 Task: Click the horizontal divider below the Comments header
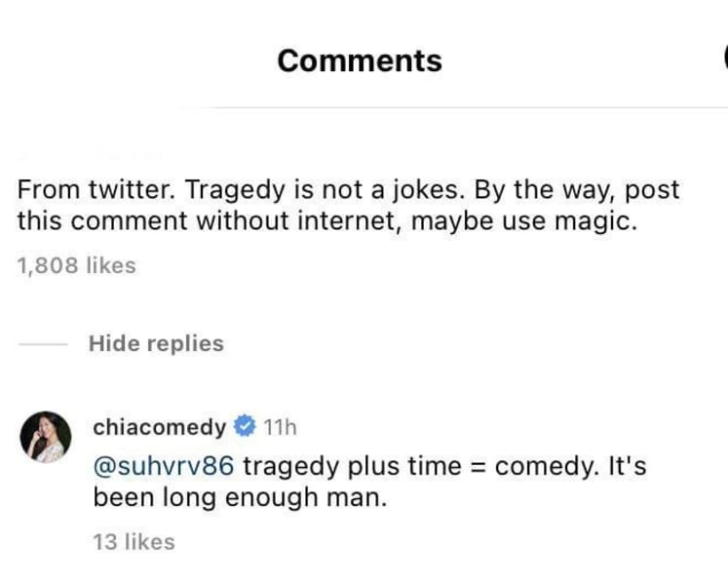[x=469, y=107]
